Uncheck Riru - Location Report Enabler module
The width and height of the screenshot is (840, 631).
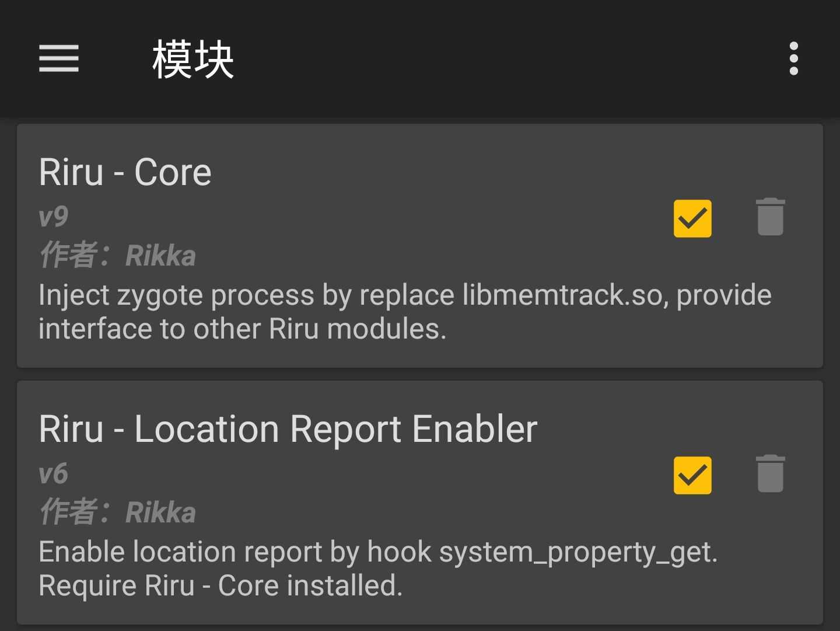pos(692,475)
